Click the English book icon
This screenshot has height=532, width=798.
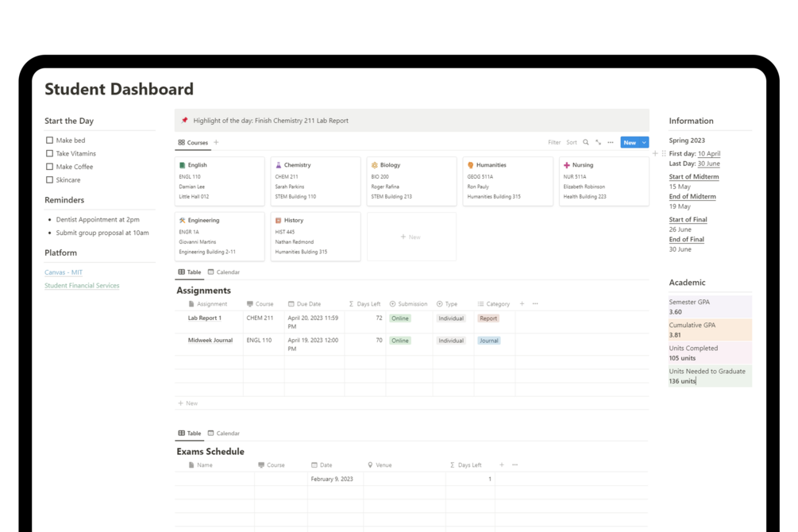click(182, 165)
